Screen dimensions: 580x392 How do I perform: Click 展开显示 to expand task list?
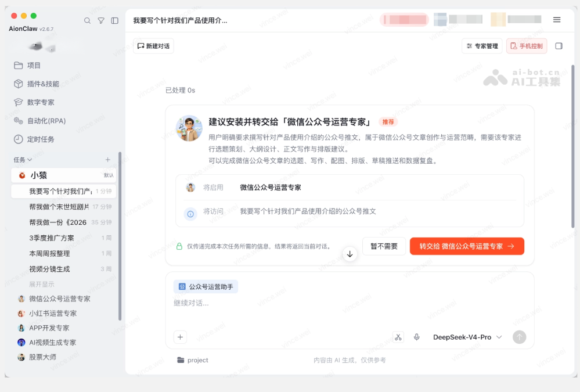(41, 285)
